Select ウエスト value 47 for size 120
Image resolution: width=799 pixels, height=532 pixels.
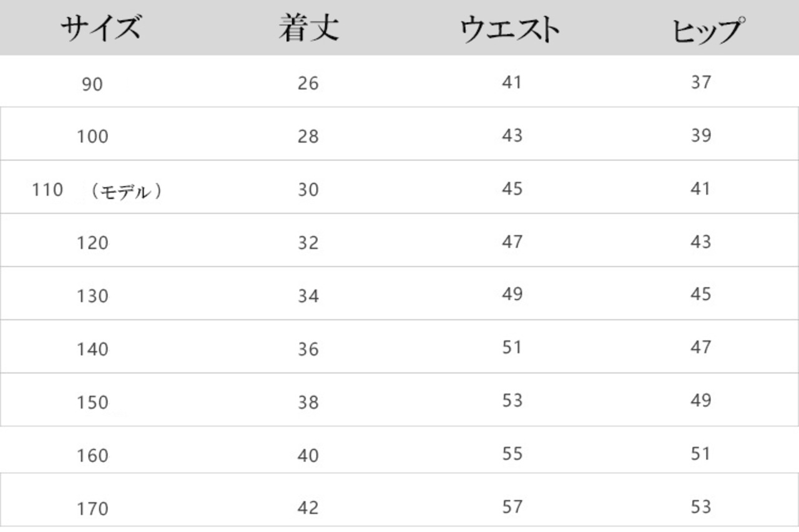[x=512, y=241]
